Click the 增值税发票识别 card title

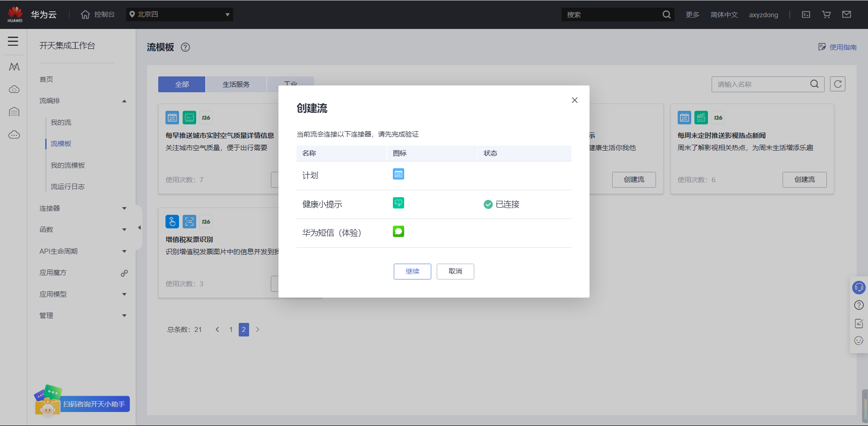click(x=189, y=239)
